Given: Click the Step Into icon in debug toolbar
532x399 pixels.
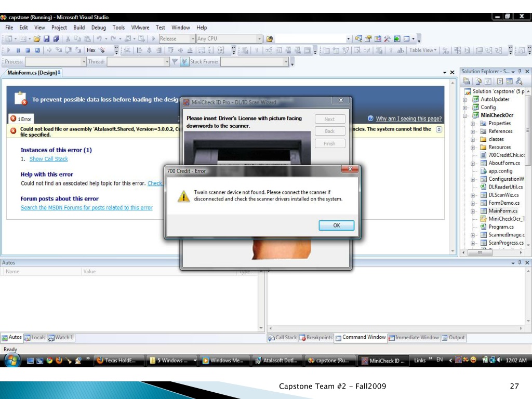Looking at the screenshot, I should point(59,50).
